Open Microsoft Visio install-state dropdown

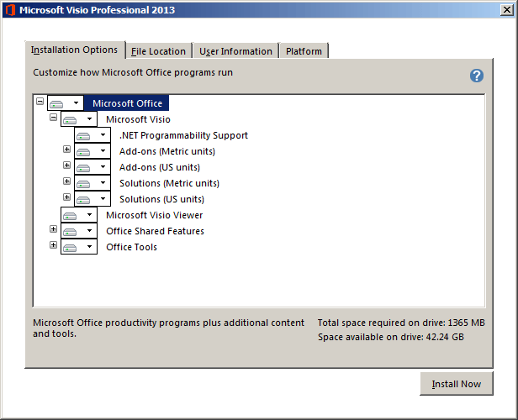click(79, 119)
